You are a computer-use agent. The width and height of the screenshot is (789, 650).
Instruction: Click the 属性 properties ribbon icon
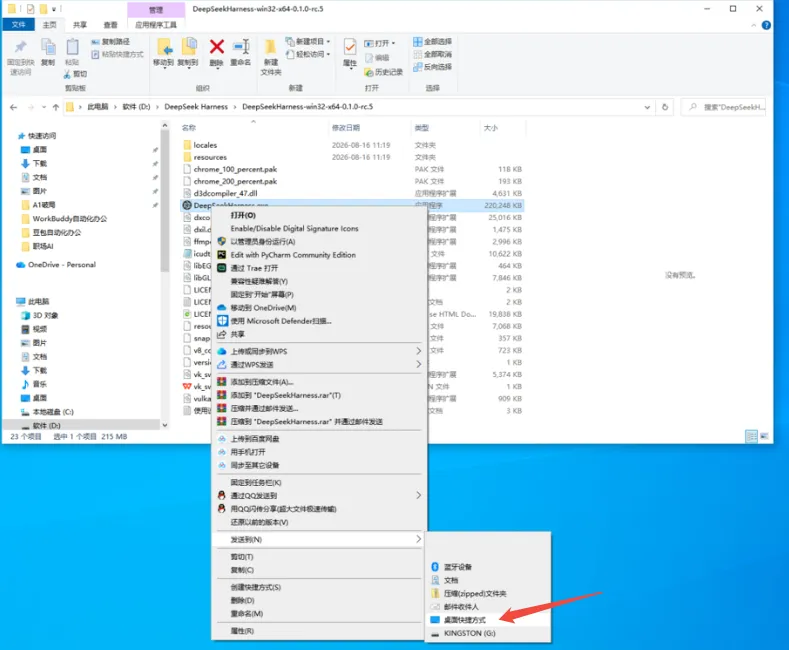tap(350, 47)
